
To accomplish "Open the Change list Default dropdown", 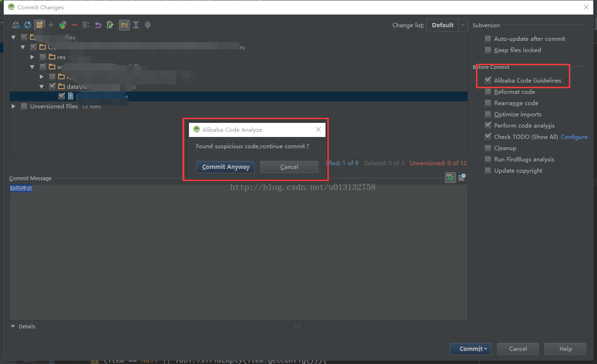I will point(463,25).
